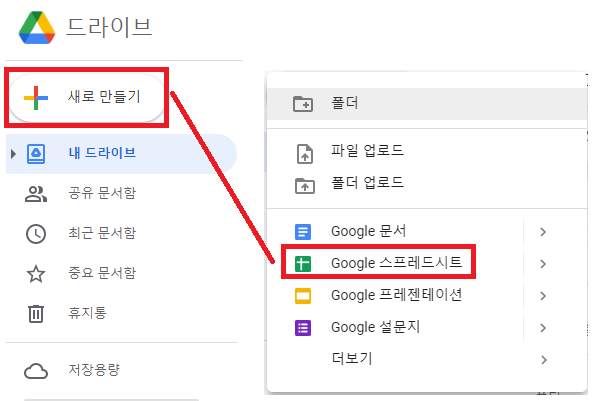Viewport: 595px width, 401px height.
Task: Select 내 드라이브 in the sidebar
Action: tap(121, 154)
